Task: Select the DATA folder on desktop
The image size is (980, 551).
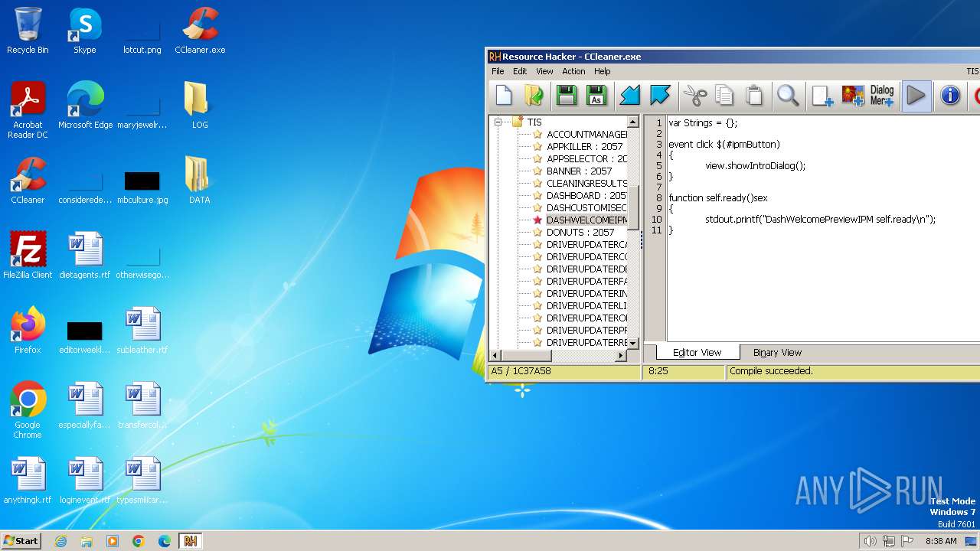Action: tap(199, 181)
